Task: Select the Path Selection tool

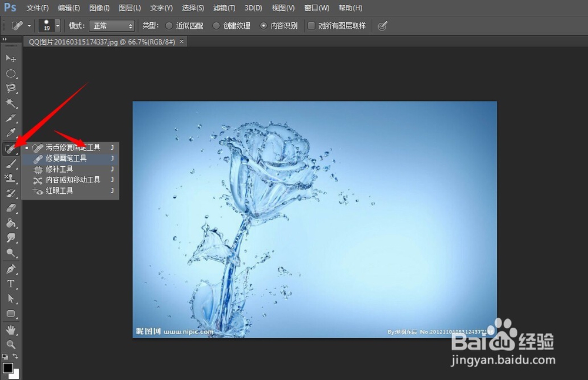Action: pos(11,299)
